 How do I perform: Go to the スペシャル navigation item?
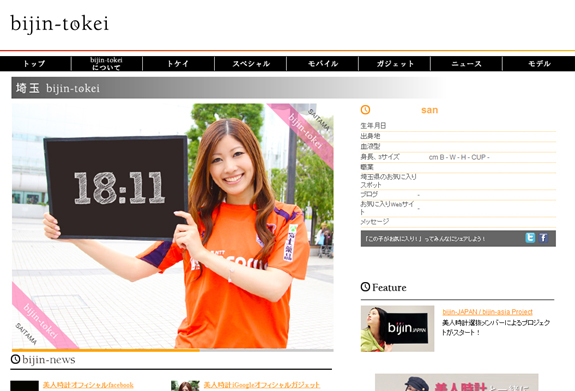click(250, 63)
